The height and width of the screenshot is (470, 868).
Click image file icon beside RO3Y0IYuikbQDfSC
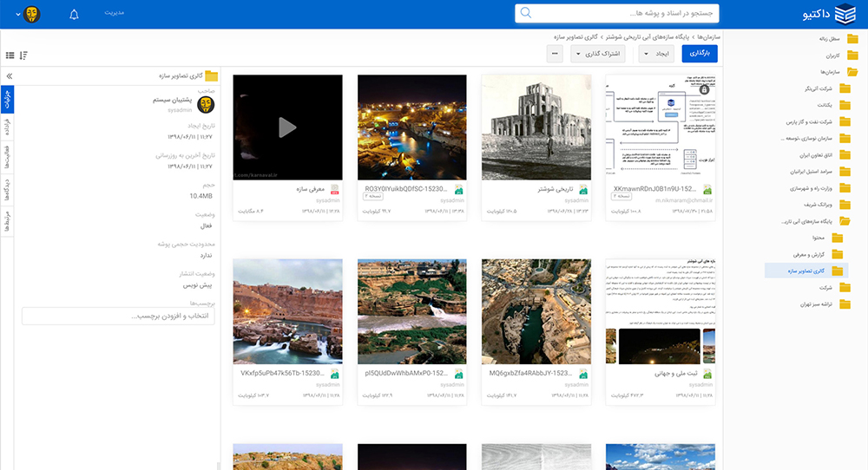(459, 190)
